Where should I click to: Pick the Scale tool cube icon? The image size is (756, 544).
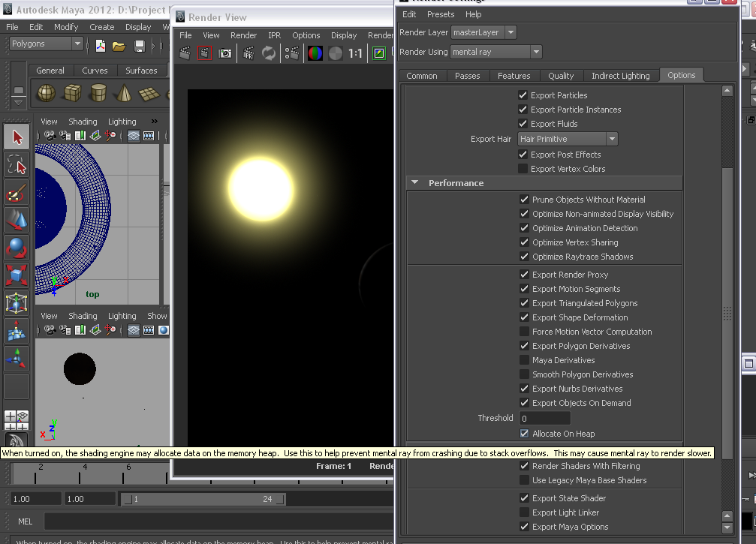pyautogui.click(x=17, y=275)
